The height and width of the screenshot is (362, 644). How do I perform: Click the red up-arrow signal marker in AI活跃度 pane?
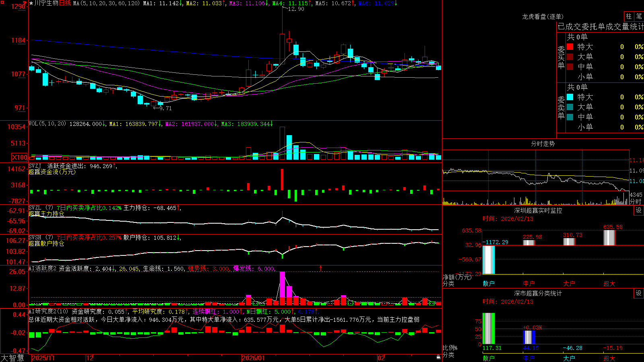[321, 268]
